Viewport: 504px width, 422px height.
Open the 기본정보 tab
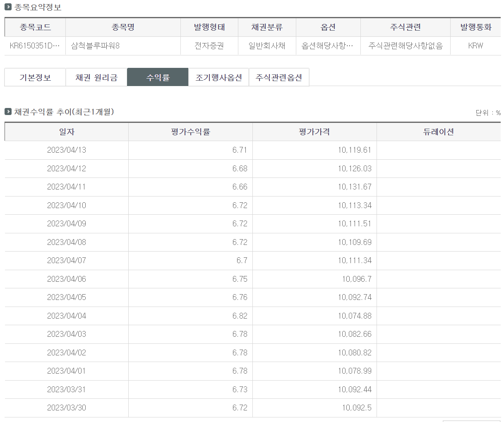point(35,77)
